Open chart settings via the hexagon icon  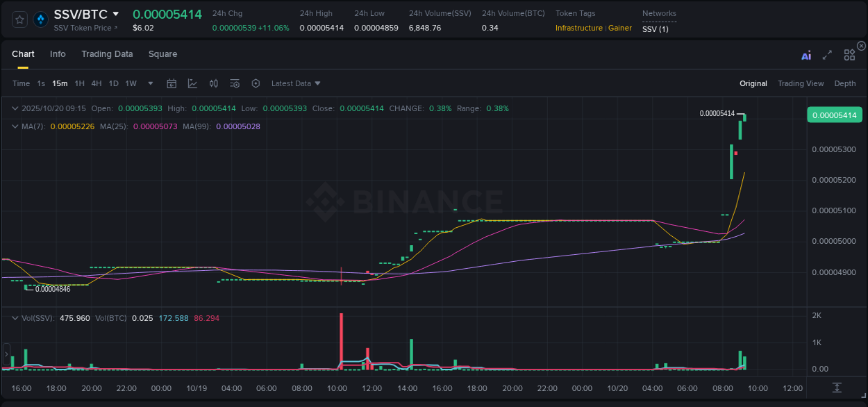pos(256,83)
